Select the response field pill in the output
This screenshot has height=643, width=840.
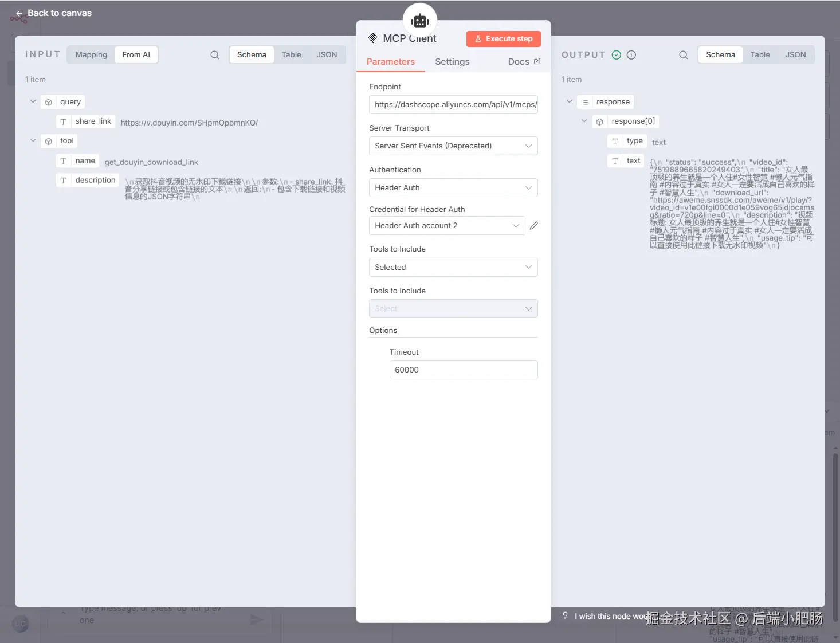tap(605, 102)
